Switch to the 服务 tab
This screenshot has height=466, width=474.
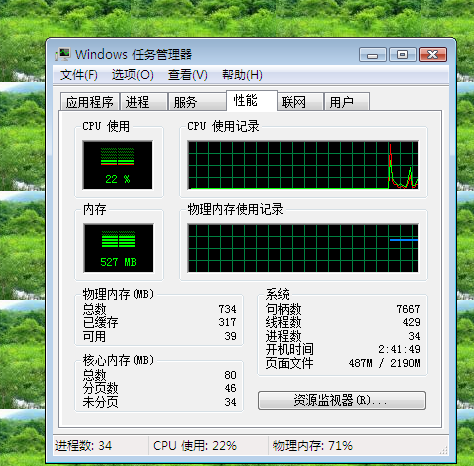tap(197, 102)
